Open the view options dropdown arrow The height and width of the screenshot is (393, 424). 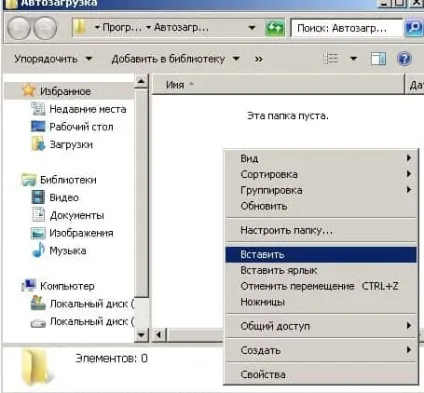[x=353, y=59]
